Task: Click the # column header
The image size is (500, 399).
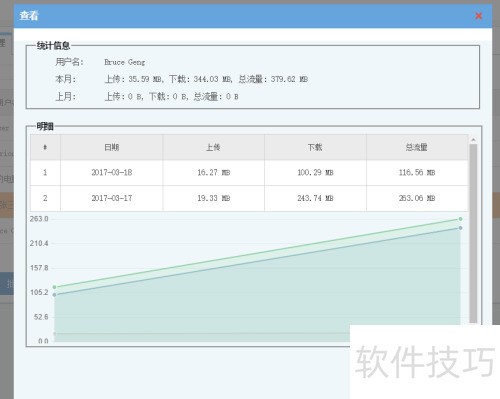Action: pos(45,147)
